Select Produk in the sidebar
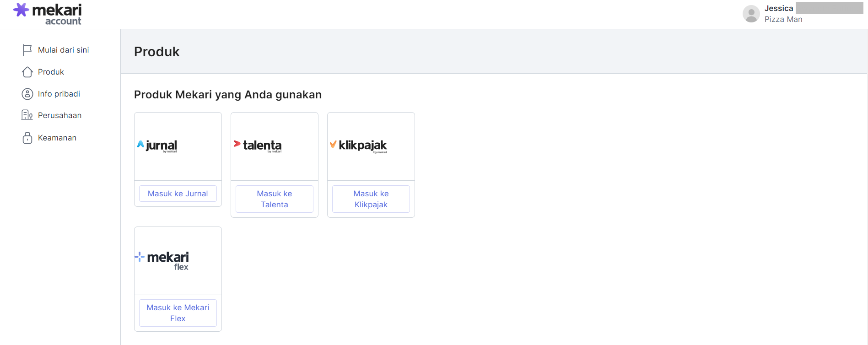868x345 pixels. click(51, 72)
